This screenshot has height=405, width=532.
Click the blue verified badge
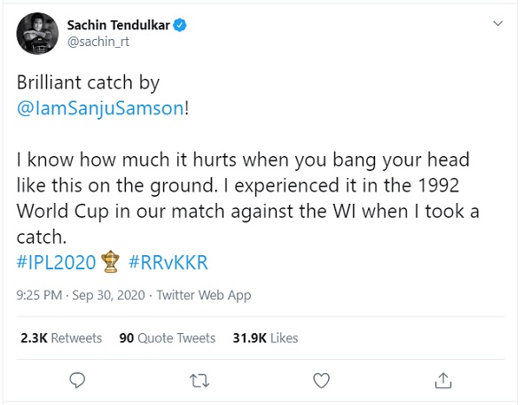pos(181,27)
